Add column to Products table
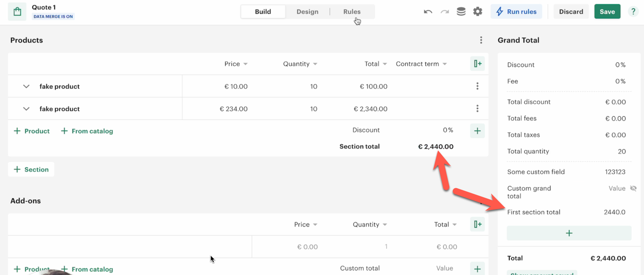 (x=477, y=64)
